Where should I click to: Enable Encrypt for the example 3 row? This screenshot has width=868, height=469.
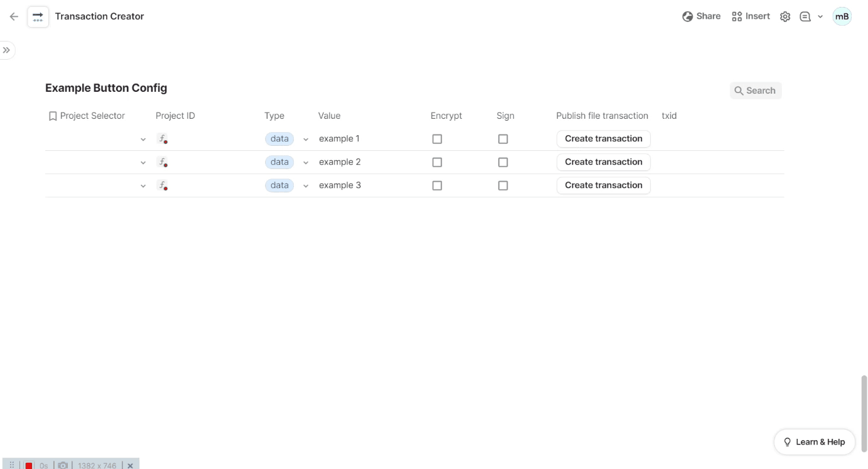click(437, 185)
